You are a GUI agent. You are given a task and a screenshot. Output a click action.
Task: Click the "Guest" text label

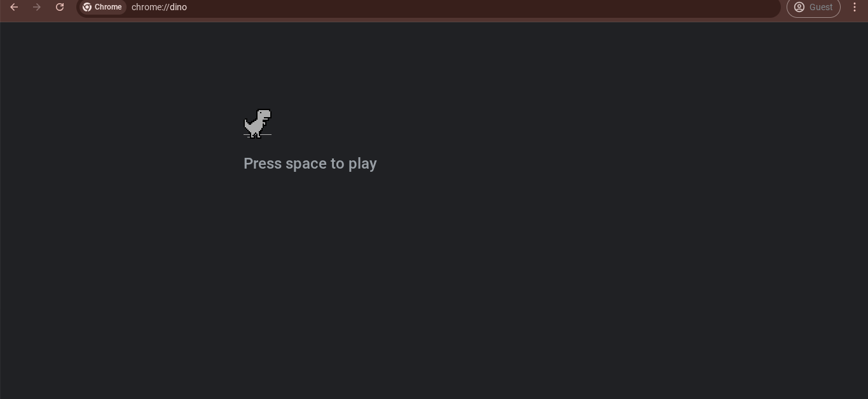[x=821, y=7]
